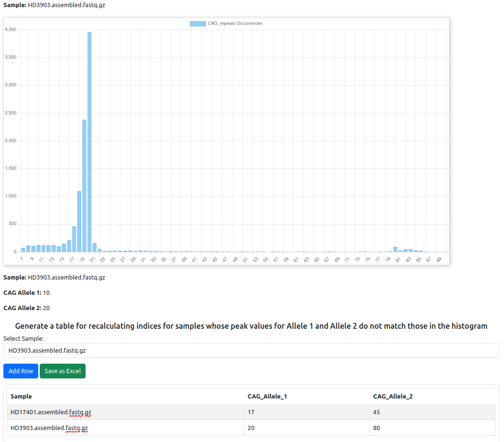Click the Save as Excel button
Image resolution: width=504 pixels, height=442 pixels.
tap(63, 371)
